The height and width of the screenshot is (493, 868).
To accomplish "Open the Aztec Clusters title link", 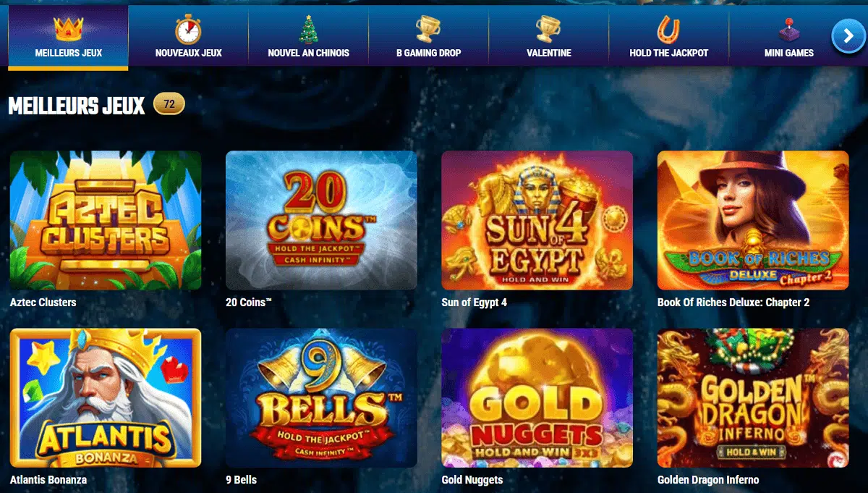I will [43, 302].
